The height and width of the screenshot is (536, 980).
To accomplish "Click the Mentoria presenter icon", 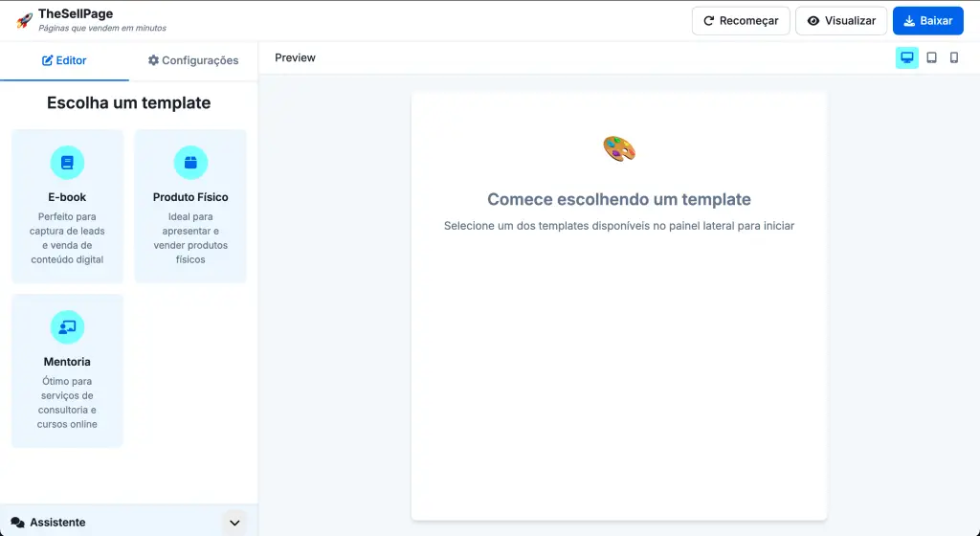I will click(67, 327).
